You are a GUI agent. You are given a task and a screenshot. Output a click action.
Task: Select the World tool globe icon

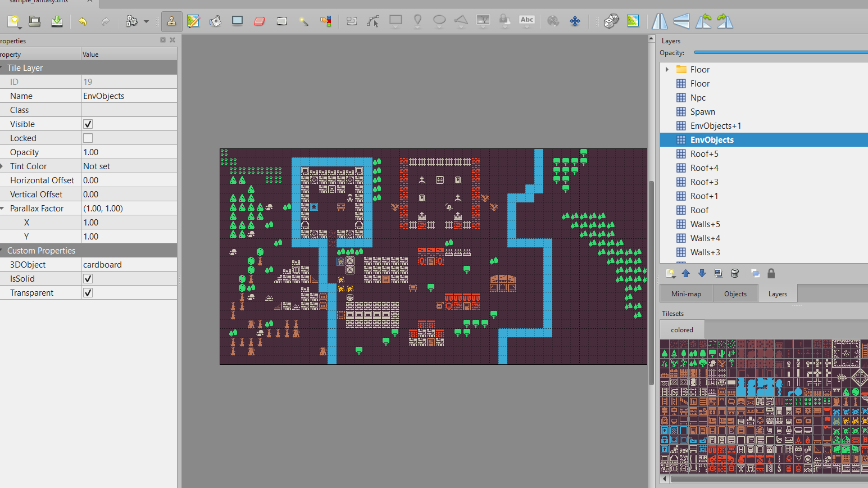coord(553,21)
